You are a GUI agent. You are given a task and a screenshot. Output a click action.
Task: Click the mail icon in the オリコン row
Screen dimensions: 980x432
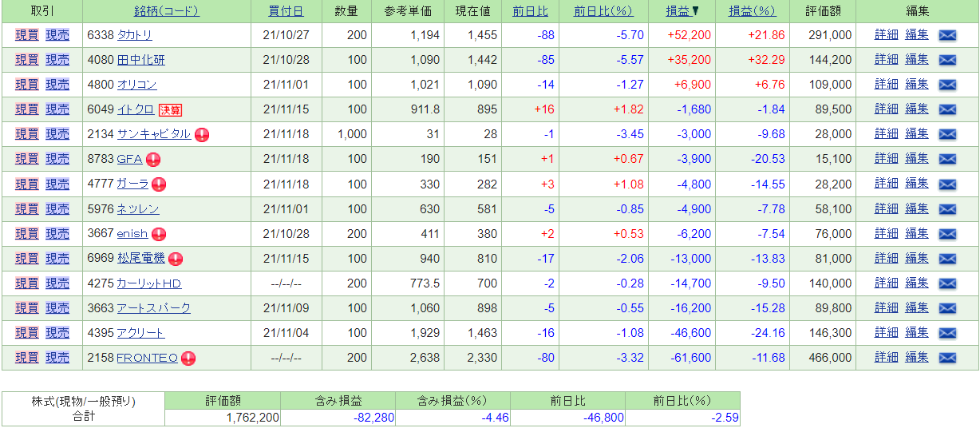tap(946, 85)
